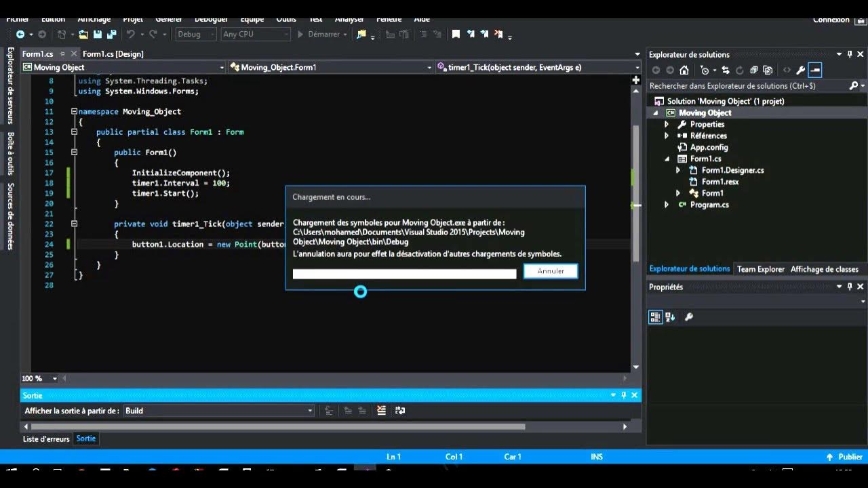Click Collapse All icon in Solution Explorer

pyautogui.click(x=753, y=70)
